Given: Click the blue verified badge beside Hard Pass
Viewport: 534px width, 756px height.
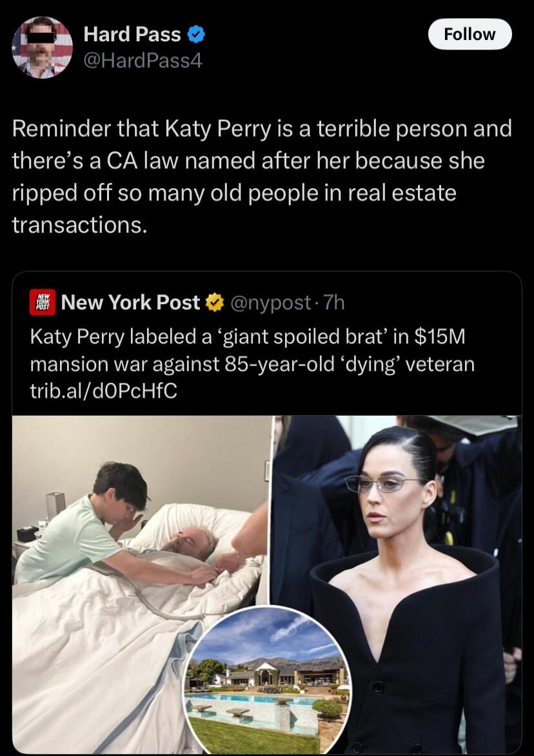Looking at the screenshot, I should click(196, 34).
